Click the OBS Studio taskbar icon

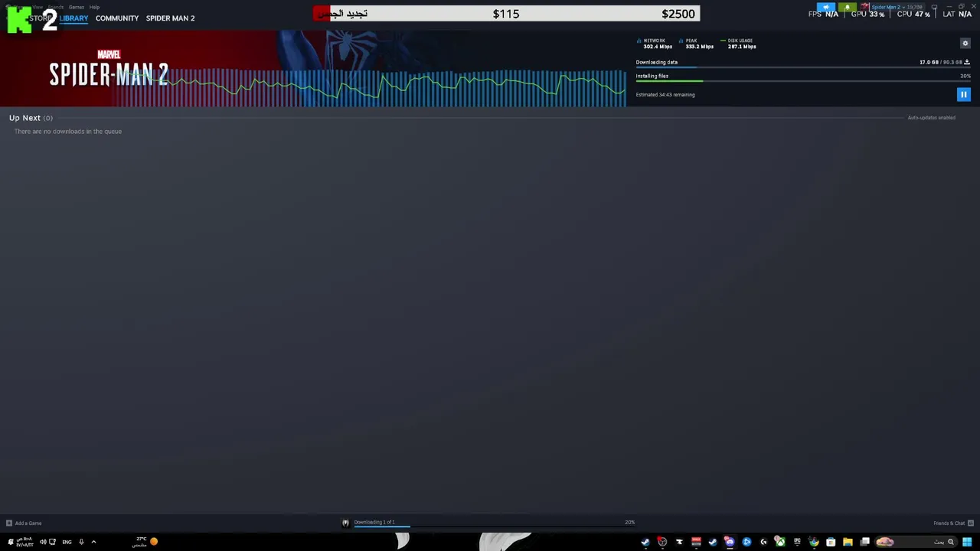tap(662, 542)
